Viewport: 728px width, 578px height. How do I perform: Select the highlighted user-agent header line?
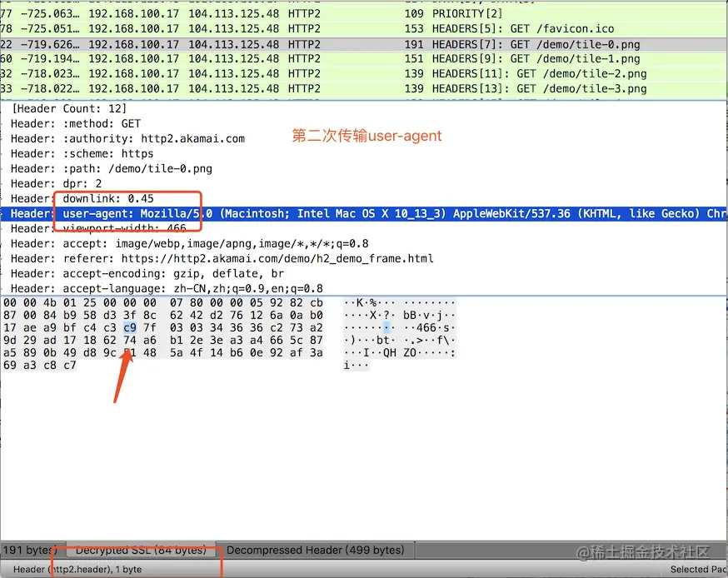(364, 213)
